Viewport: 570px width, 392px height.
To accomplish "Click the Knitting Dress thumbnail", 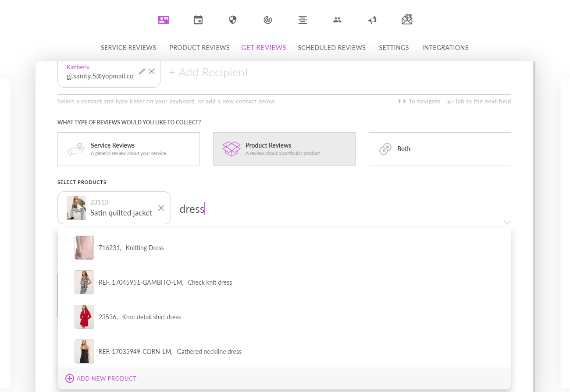I will (84, 248).
